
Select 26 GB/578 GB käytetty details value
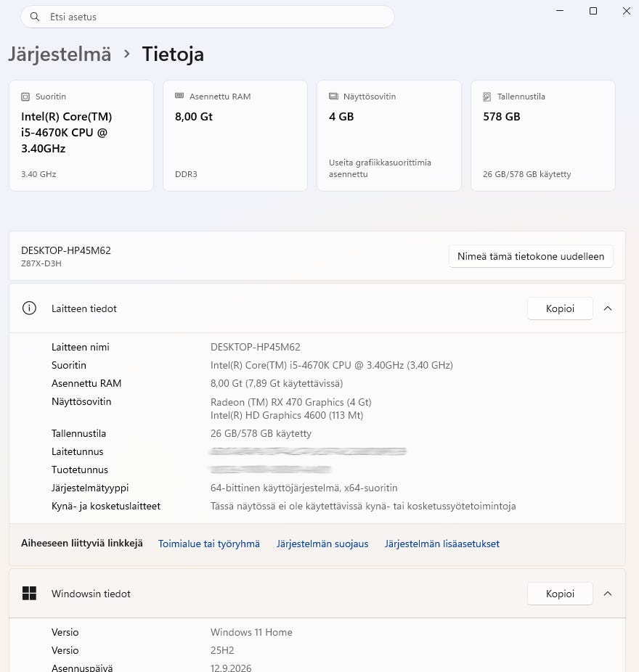pyautogui.click(x=261, y=433)
